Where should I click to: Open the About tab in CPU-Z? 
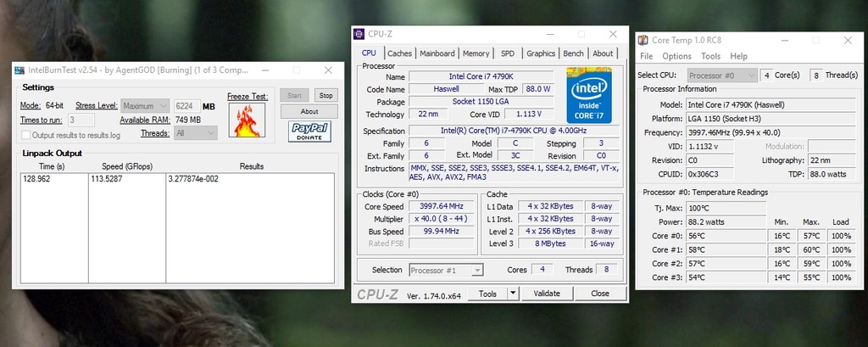tap(603, 53)
